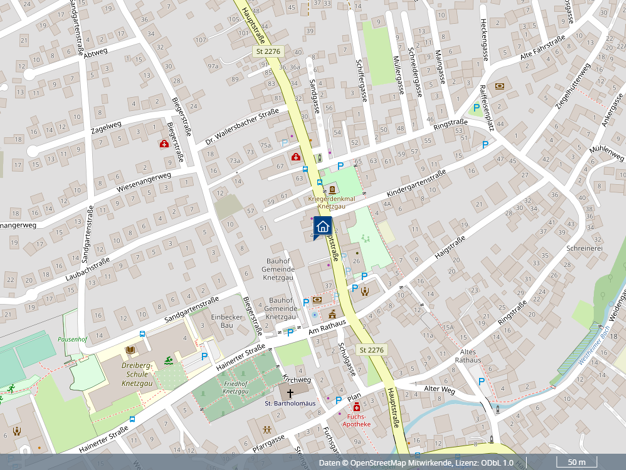Click the 50 m scale bar
This screenshot has height=470, width=626.
click(x=576, y=462)
